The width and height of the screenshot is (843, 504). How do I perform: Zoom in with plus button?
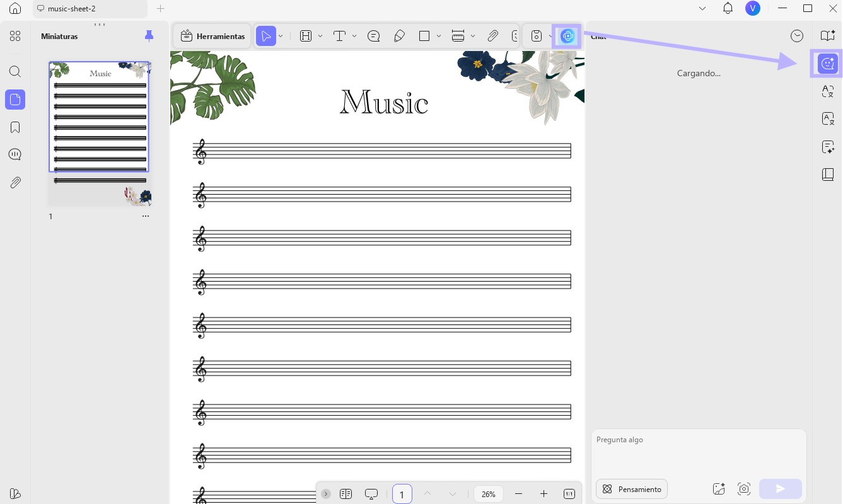544,494
